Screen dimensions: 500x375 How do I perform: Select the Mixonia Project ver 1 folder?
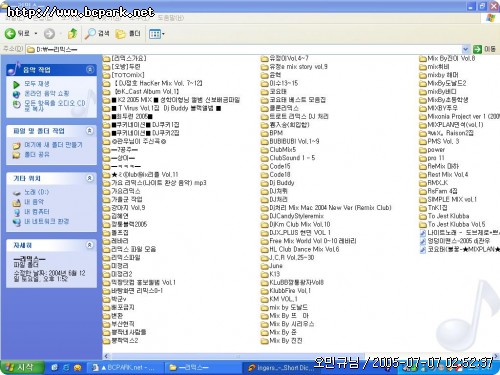coord(463,116)
